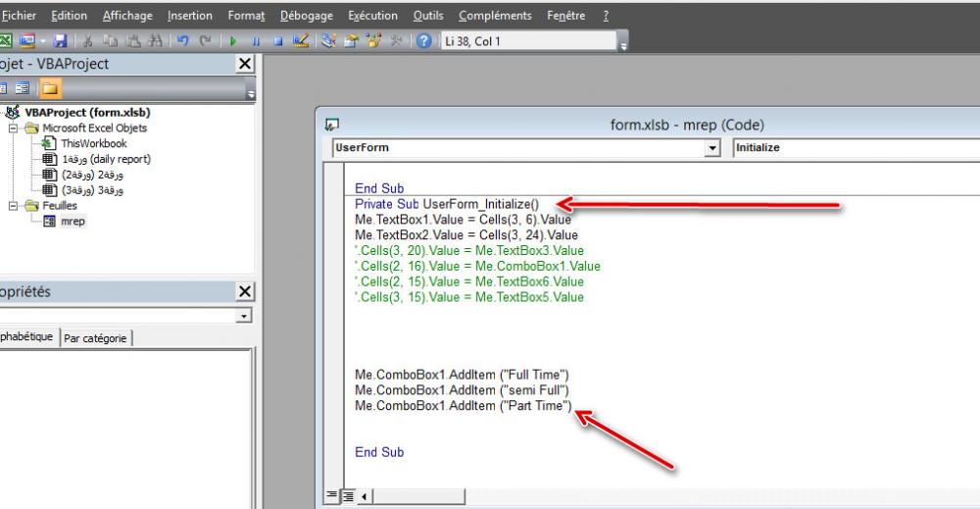Click the code window system icon
The width and height of the screenshot is (980, 509).
(x=331, y=126)
